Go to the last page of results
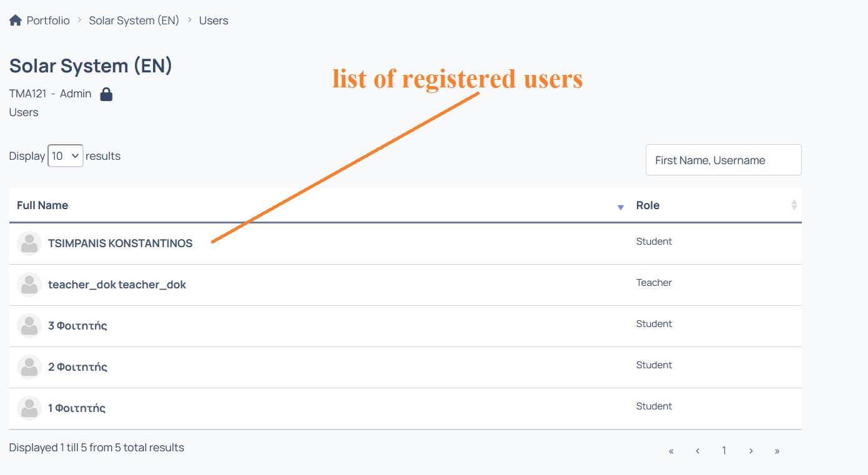Screen dimensions: 868x475 click(x=777, y=451)
